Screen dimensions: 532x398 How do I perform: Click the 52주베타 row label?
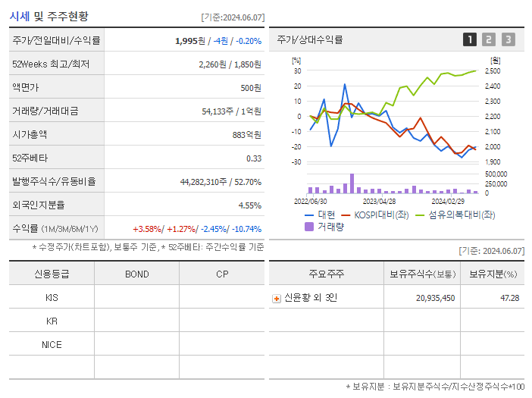coord(30,158)
